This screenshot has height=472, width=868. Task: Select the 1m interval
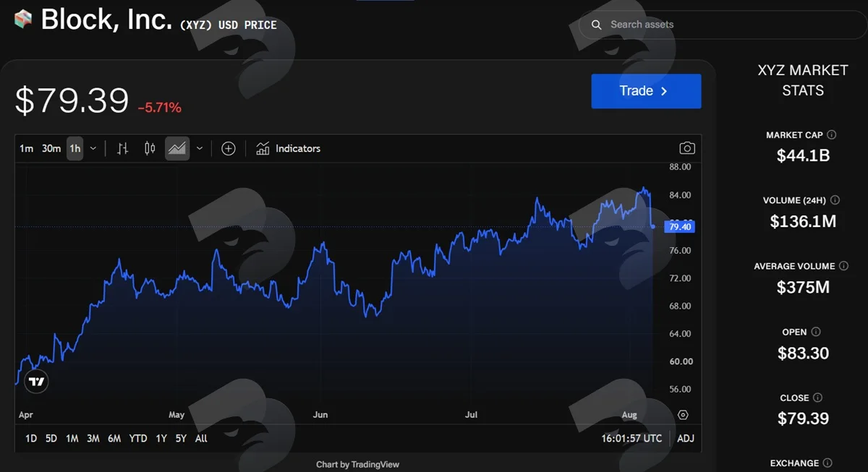coord(27,149)
